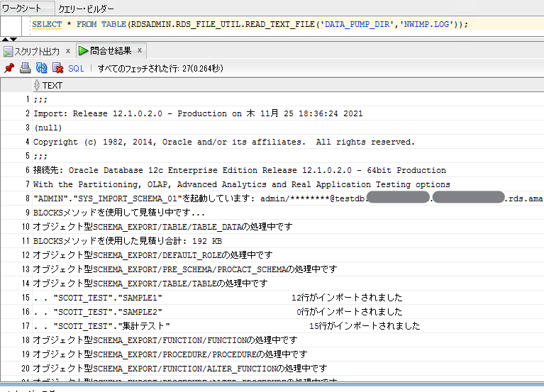The height and width of the screenshot is (392, 544).
Task: Close the 問合せ結果 tab
Action: pyautogui.click(x=140, y=51)
